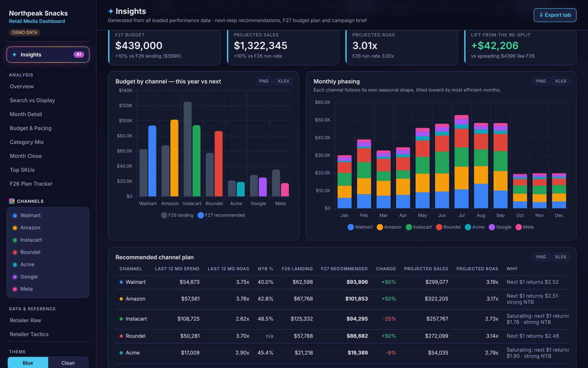This screenshot has width=588, height=368.
Task: Toggle the Acme channel filter
Action: tap(48, 265)
